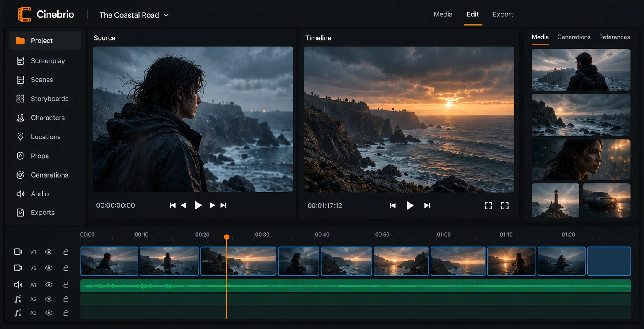Open the Locations pin icon
This screenshot has height=329, width=644.
click(x=20, y=137)
